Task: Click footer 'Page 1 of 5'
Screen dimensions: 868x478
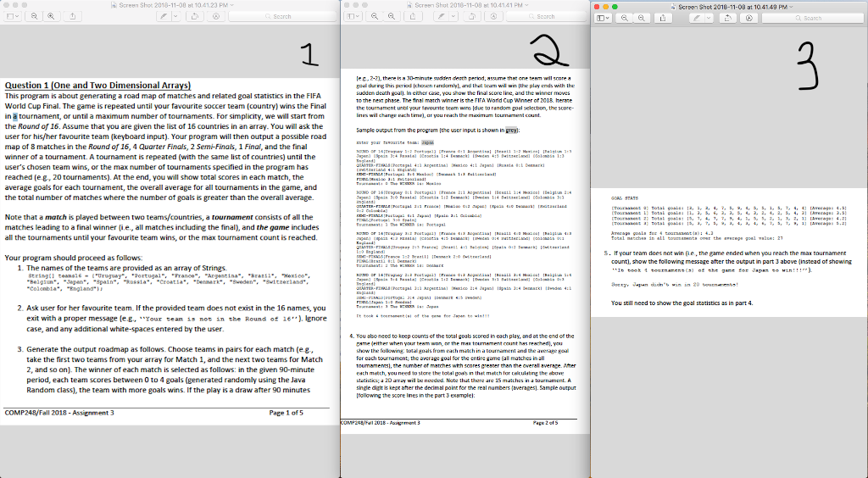Action: click(287, 413)
